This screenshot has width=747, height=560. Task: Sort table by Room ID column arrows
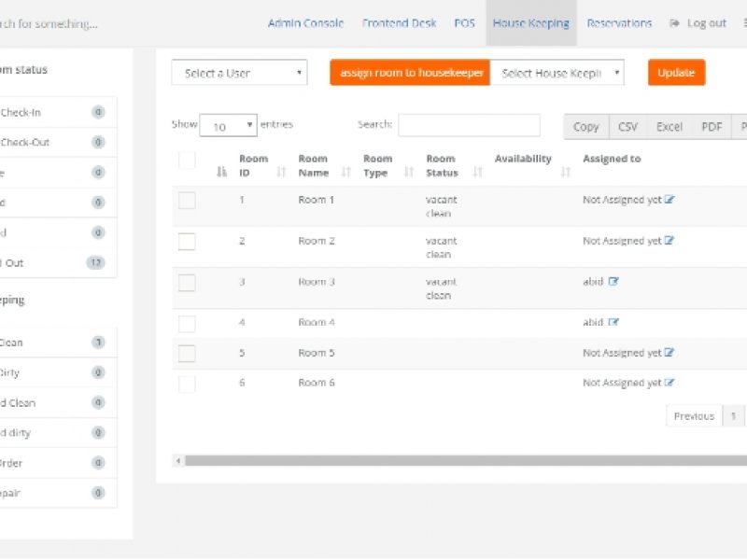pyautogui.click(x=281, y=172)
